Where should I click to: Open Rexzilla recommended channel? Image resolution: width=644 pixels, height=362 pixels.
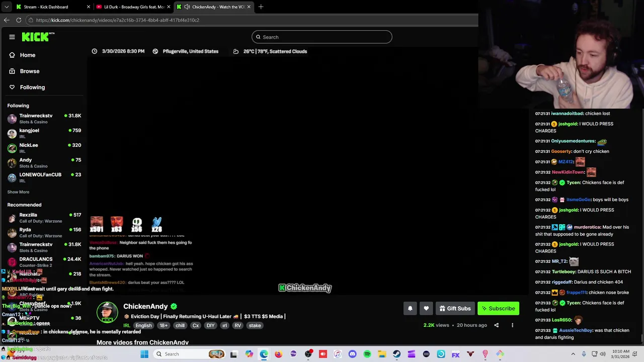(44, 218)
